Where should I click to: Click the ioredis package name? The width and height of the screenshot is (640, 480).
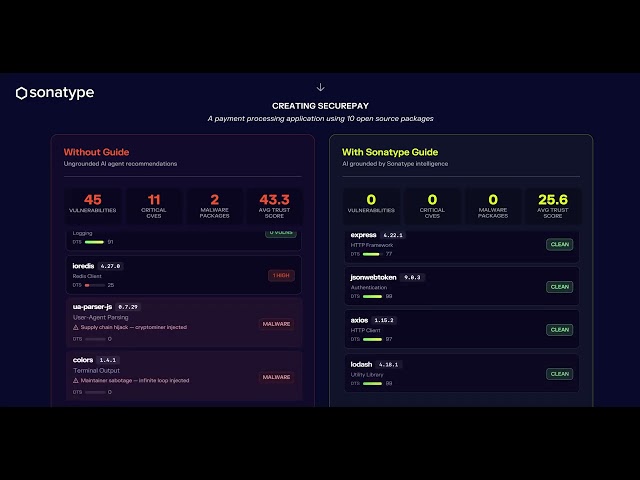[83, 266]
